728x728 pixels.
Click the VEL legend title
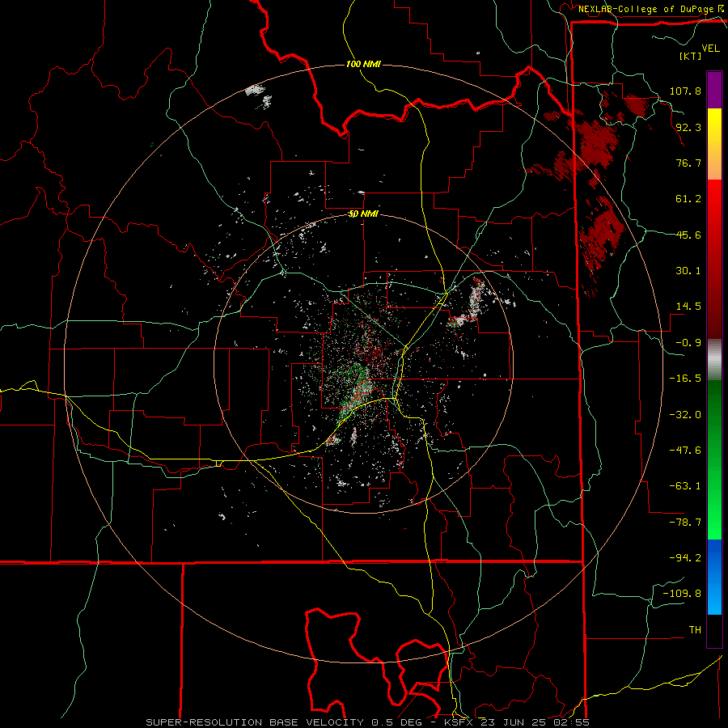tap(710, 49)
